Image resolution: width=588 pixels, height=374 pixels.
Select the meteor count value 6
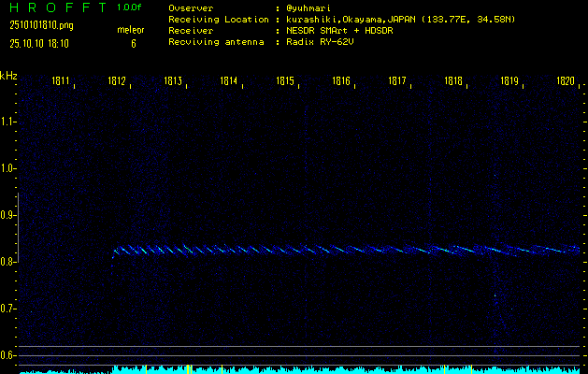[133, 43]
